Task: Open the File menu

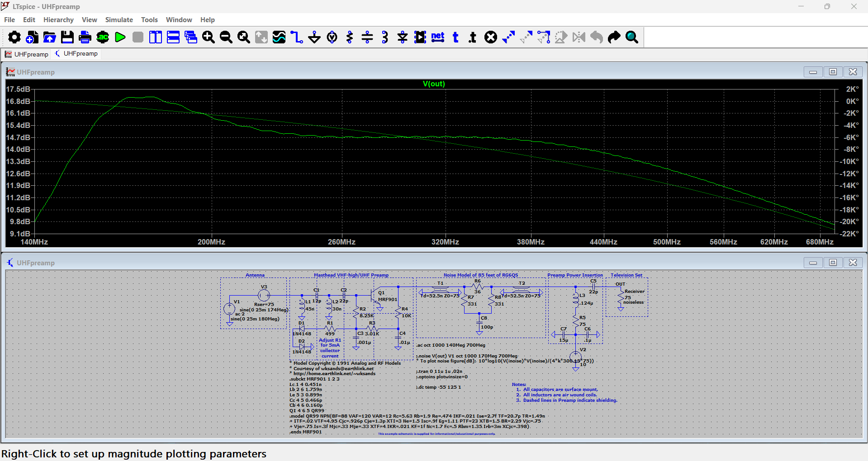Action: tap(9, 20)
